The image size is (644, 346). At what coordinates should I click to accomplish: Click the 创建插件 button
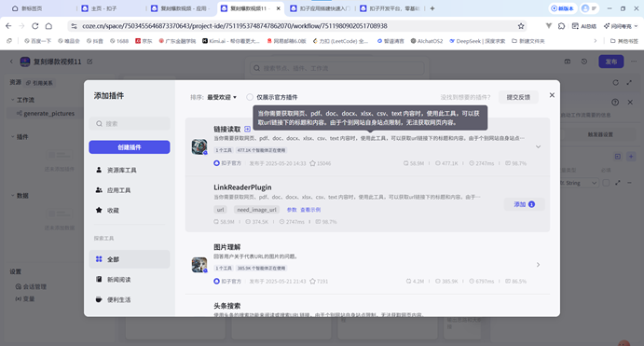point(130,147)
